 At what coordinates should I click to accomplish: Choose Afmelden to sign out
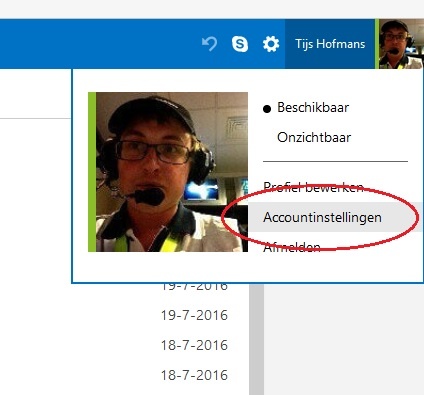click(292, 247)
